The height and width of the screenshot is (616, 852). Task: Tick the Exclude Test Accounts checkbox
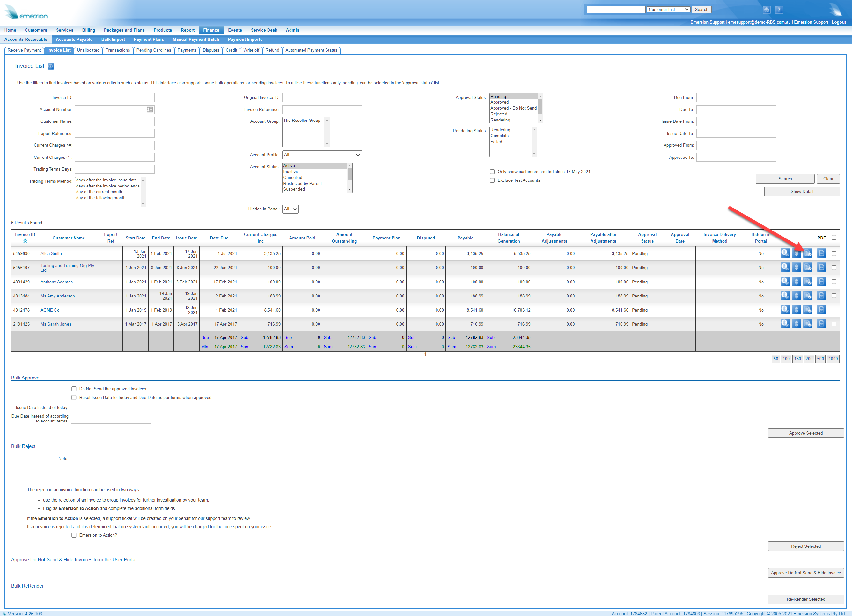(x=492, y=180)
